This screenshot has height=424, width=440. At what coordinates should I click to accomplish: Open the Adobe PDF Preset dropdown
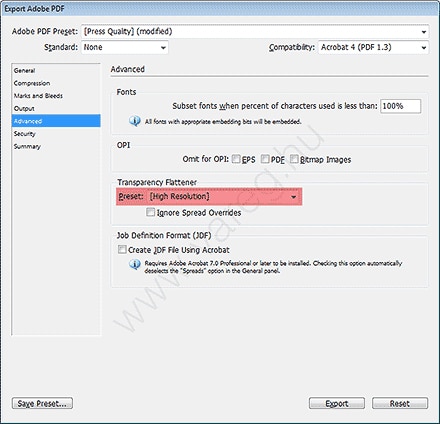pyautogui.click(x=255, y=32)
